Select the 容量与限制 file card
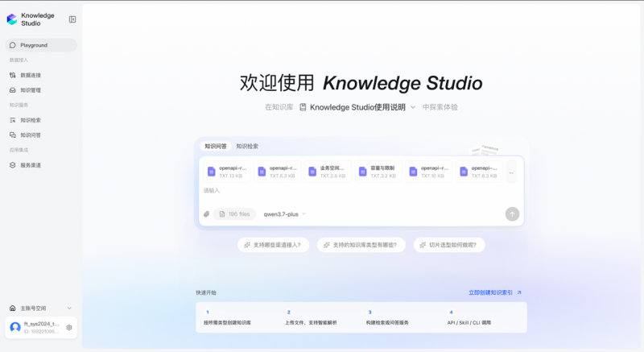Viewport: 644px width, 352px height. [378, 172]
